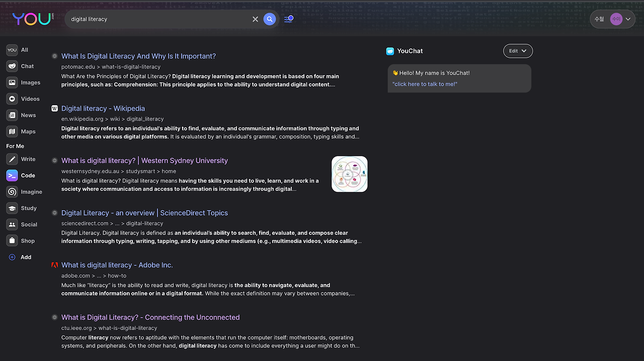Click the adobe.com breadcrumb URL
This screenshot has width=644, height=361.
[94, 275]
